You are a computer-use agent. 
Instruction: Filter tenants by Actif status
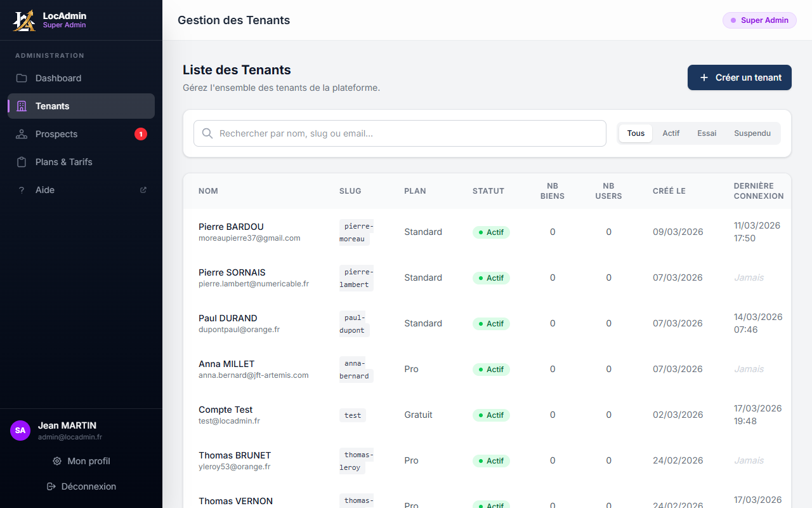tap(671, 133)
